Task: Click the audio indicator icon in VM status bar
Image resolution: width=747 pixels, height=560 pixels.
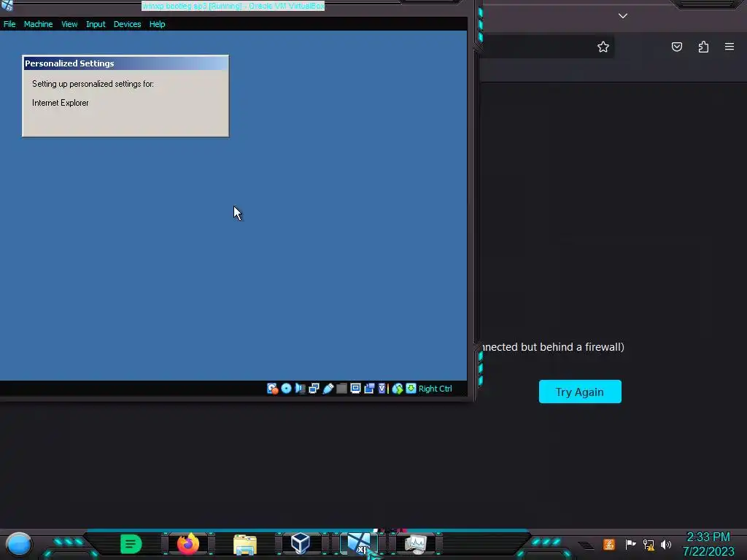Action: point(300,389)
